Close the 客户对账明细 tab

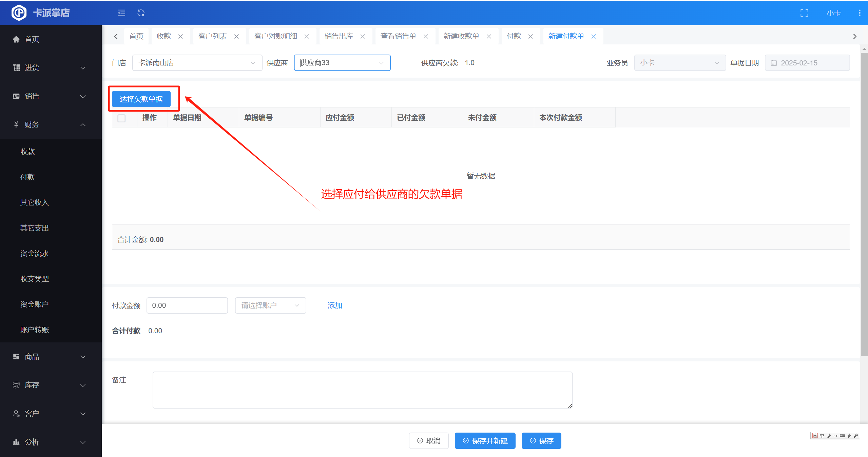click(307, 37)
